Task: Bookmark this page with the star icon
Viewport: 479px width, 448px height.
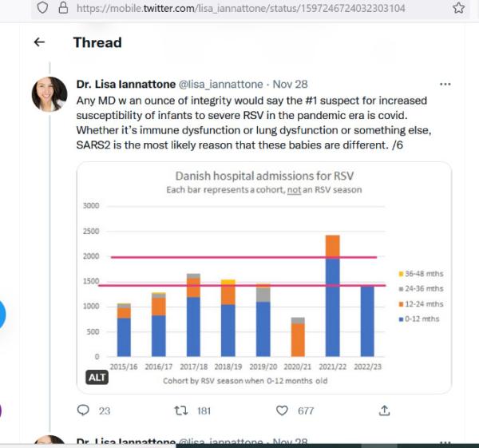Action: [x=458, y=8]
